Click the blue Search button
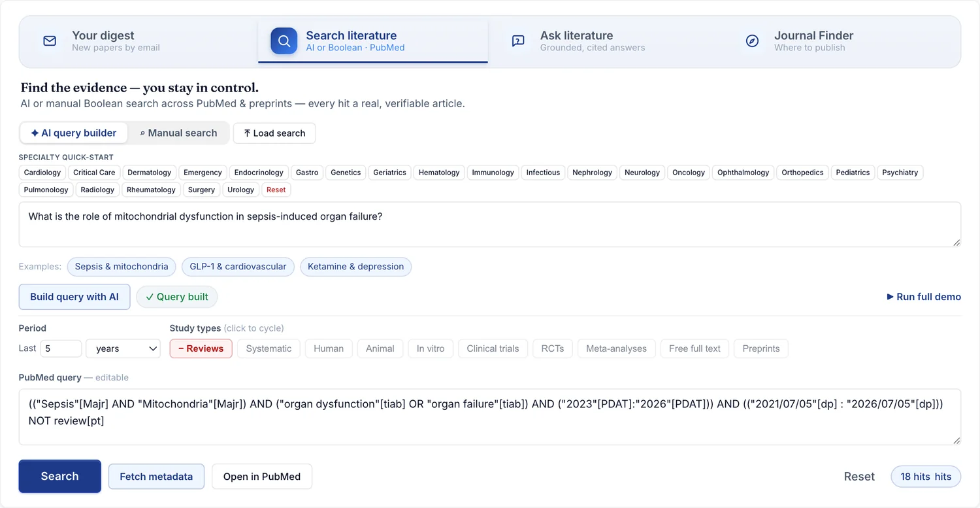 pyautogui.click(x=60, y=477)
